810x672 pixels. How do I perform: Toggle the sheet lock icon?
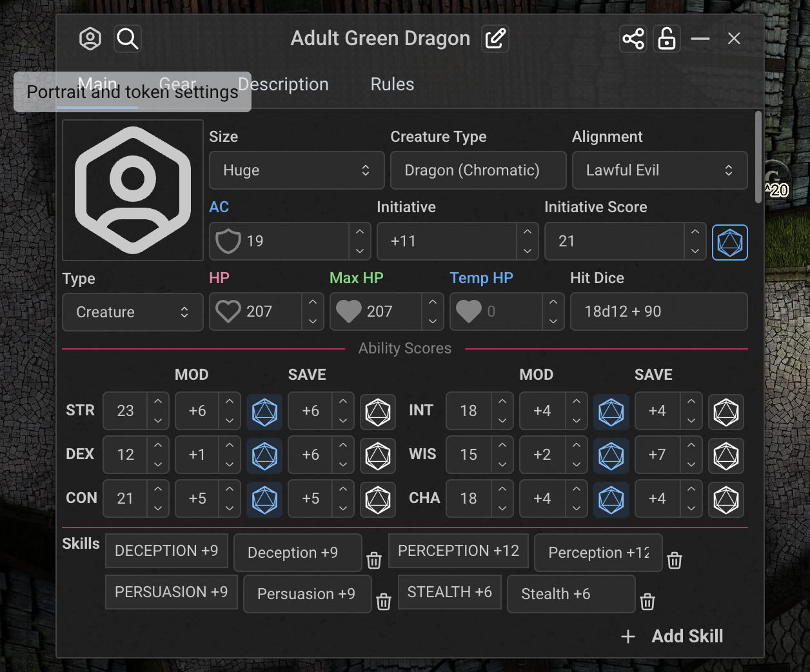tap(667, 39)
